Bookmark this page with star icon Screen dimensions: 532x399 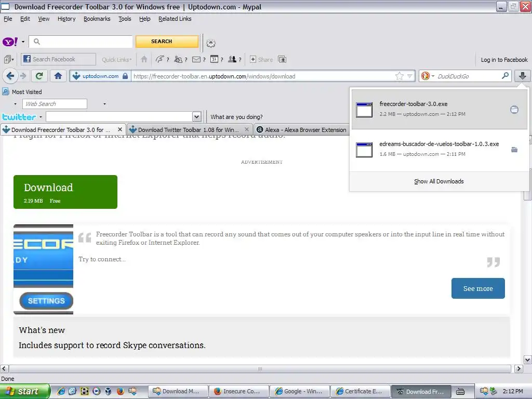400,76
